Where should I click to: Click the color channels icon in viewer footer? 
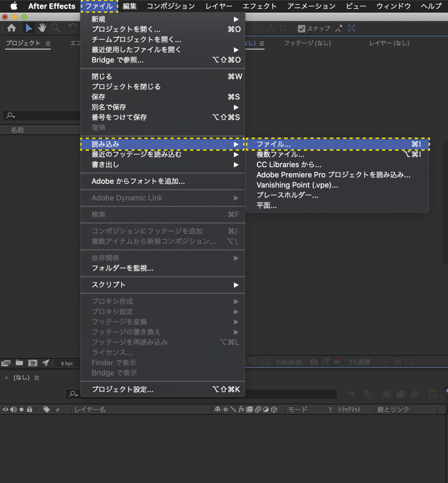pyautogui.click(x=338, y=362)
